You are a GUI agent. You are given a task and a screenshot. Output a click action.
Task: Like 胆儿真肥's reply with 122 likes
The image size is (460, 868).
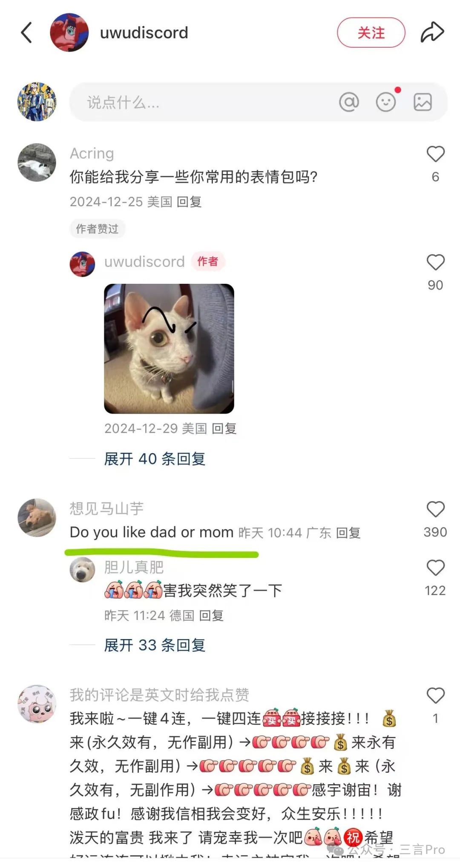coord(435,568)
